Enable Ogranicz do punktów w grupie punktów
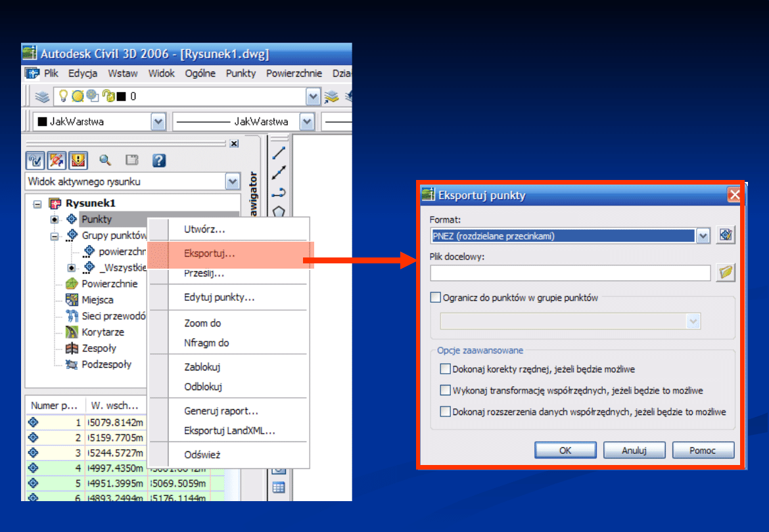769x532 pixels. coord(436,298)
